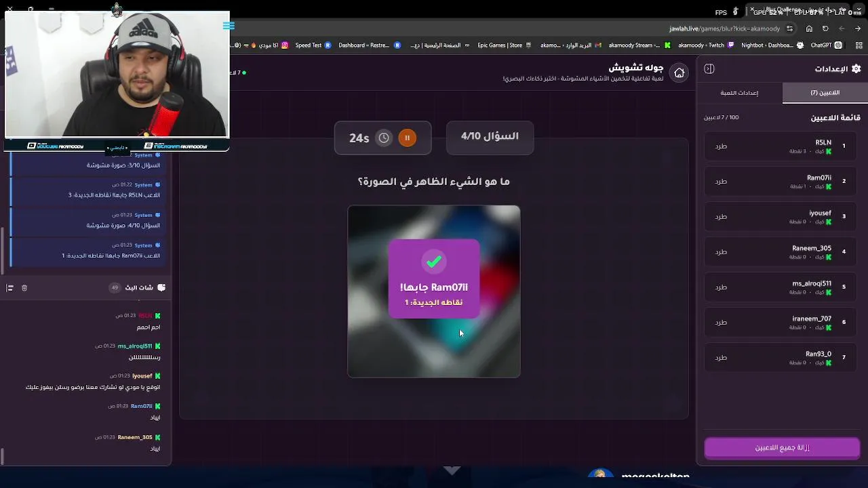Select player name ms_alroqi511 in players list
This screenshot has height=488, width=868.
pyautogui.click(x=812, y=283)
